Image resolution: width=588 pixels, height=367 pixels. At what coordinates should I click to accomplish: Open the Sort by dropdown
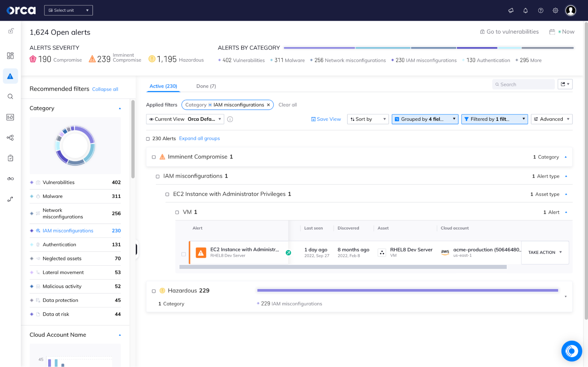click(x=368, y=119)
